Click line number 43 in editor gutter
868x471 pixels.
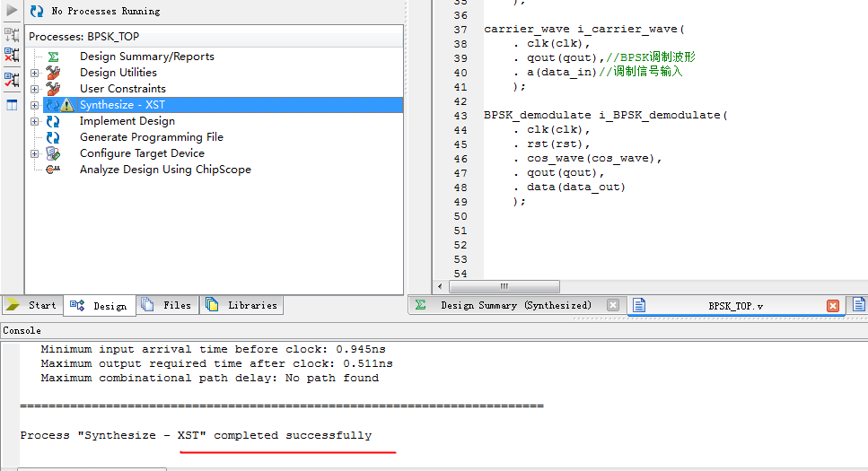point(460,116)
